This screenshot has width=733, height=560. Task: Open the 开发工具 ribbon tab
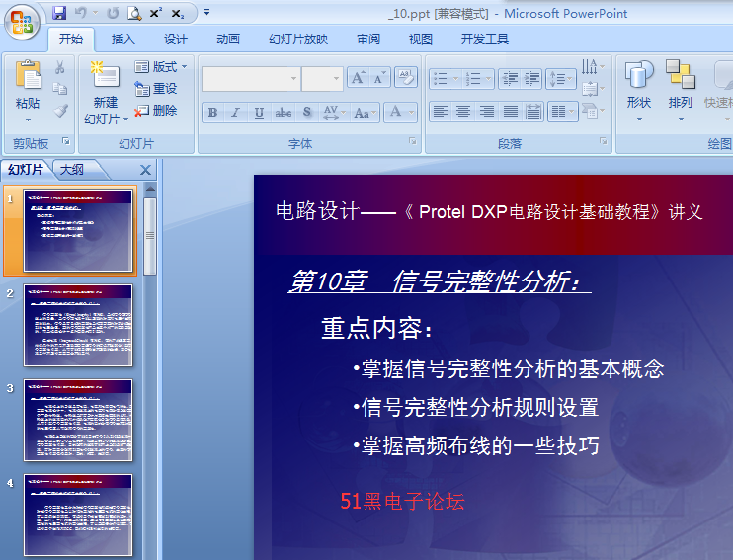point(485,40)
